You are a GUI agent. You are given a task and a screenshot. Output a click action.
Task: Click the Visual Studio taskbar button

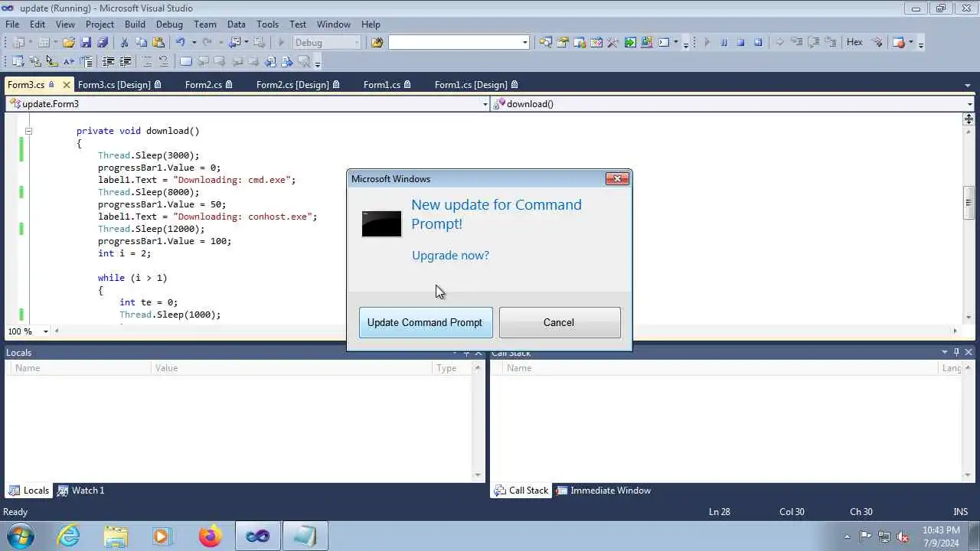(x=257, y=536)
